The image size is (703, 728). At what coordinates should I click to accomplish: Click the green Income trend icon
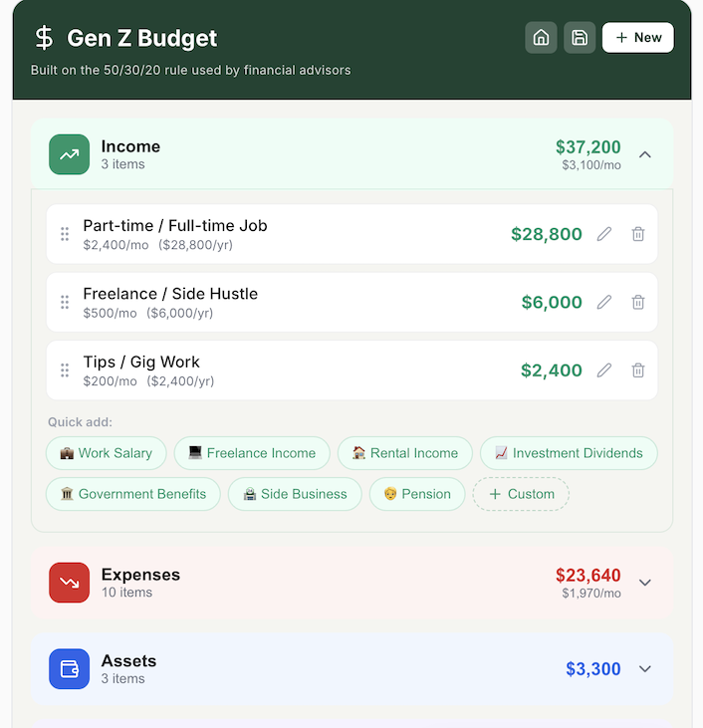tap(70, 154)
